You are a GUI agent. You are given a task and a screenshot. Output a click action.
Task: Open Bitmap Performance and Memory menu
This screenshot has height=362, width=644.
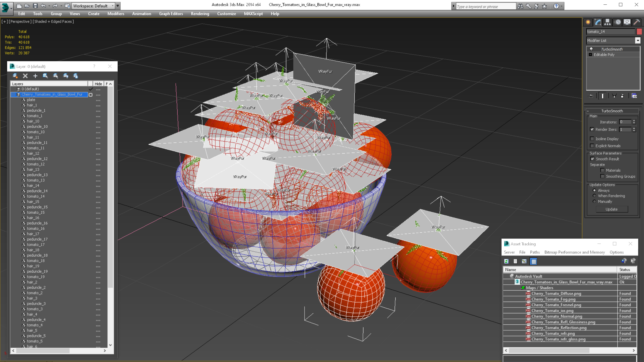click(x=574, y=252)
